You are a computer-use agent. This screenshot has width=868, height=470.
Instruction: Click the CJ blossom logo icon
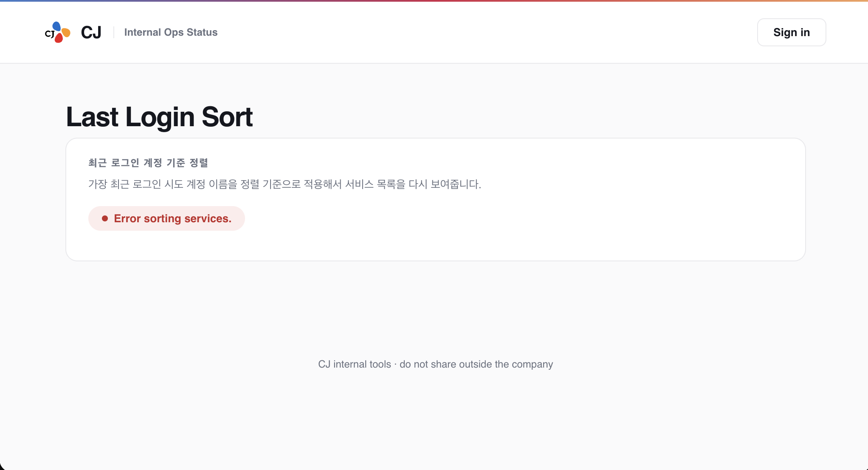click(57, 32)
